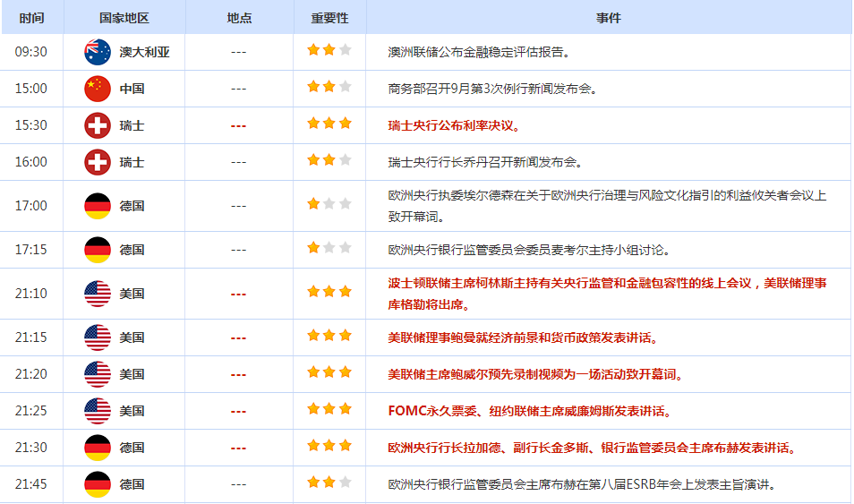
Task: Click the Switzerland flag in 16:00 row
Action: pos(98,162)
